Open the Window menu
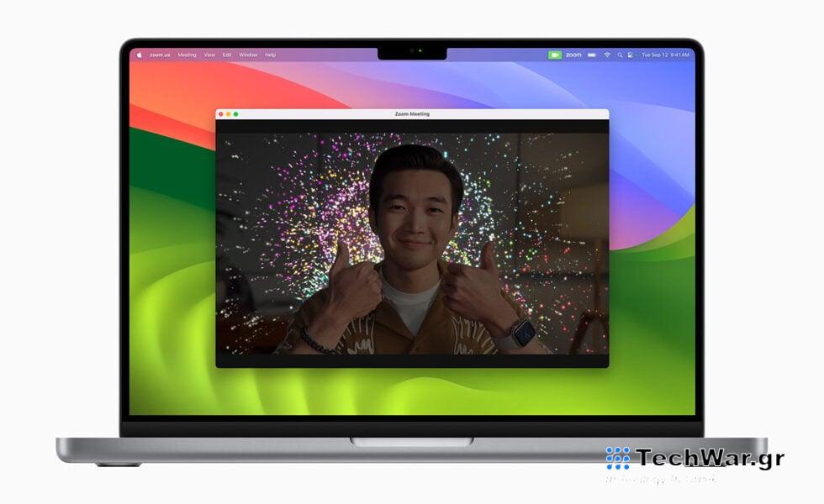 pyautogui.click(x=248, y=55)
